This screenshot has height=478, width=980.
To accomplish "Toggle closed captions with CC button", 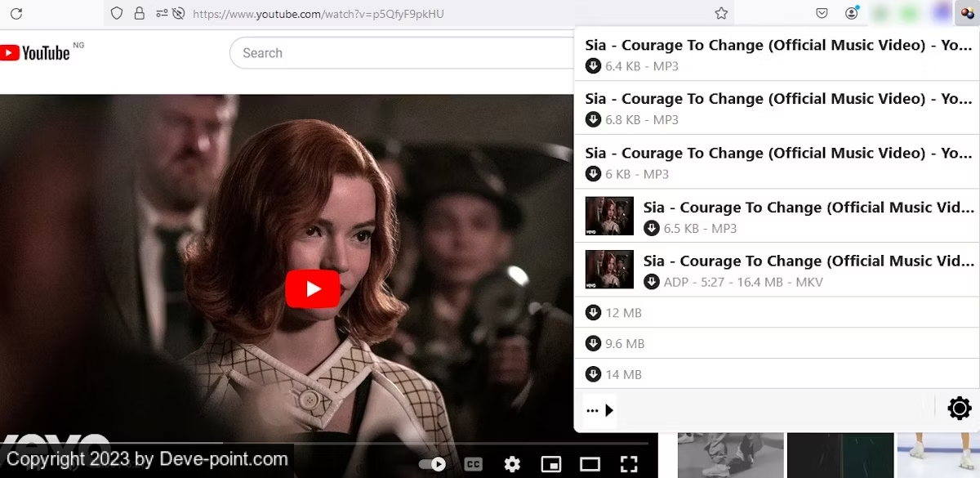I will point(473,464).
